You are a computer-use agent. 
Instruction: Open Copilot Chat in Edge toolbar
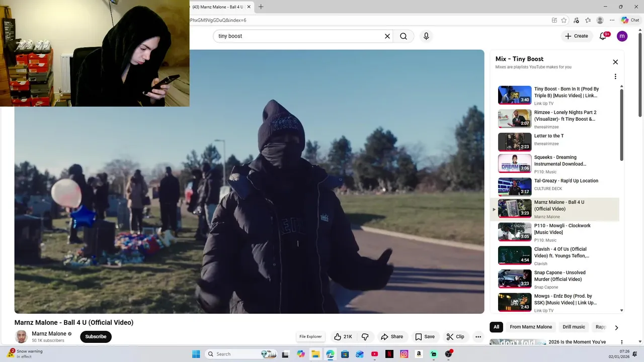[630, 20]
